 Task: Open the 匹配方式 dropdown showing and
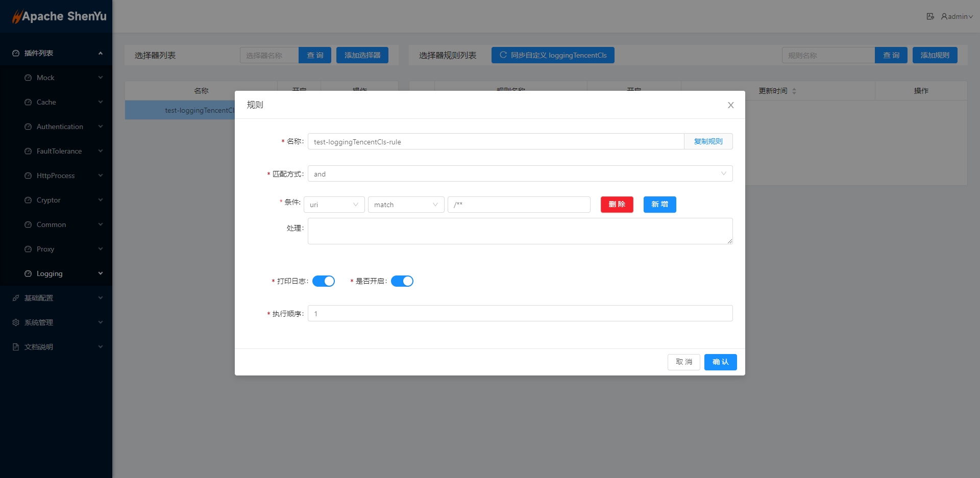(x=520, y=174)
